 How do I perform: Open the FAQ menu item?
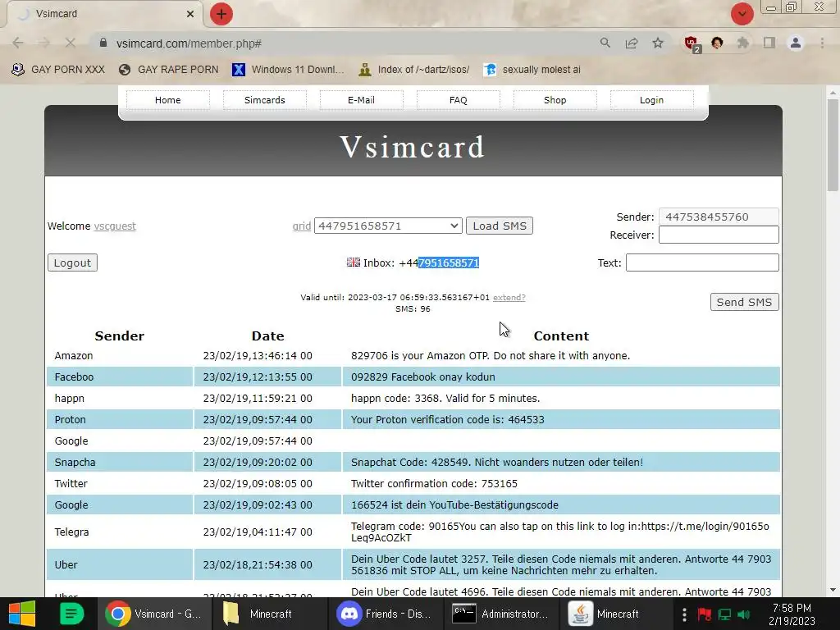[458, 100]
